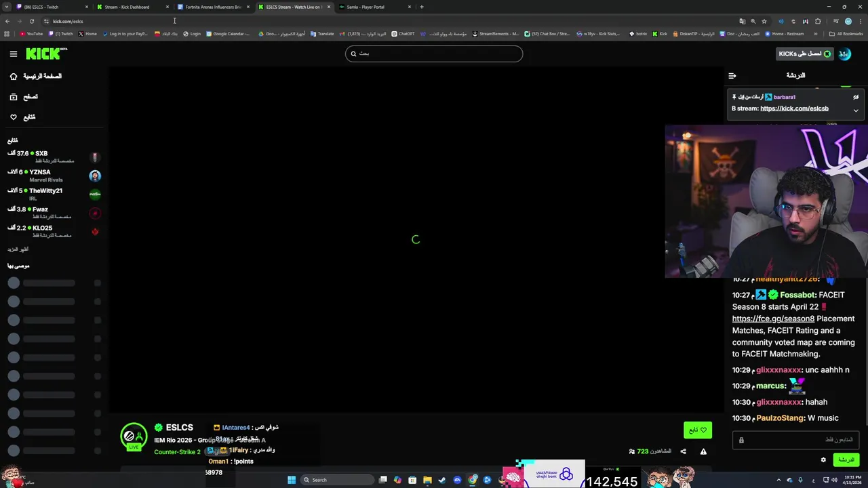Open the ESLCS channel avatar

pyautogui.click(x=134, y=437)
